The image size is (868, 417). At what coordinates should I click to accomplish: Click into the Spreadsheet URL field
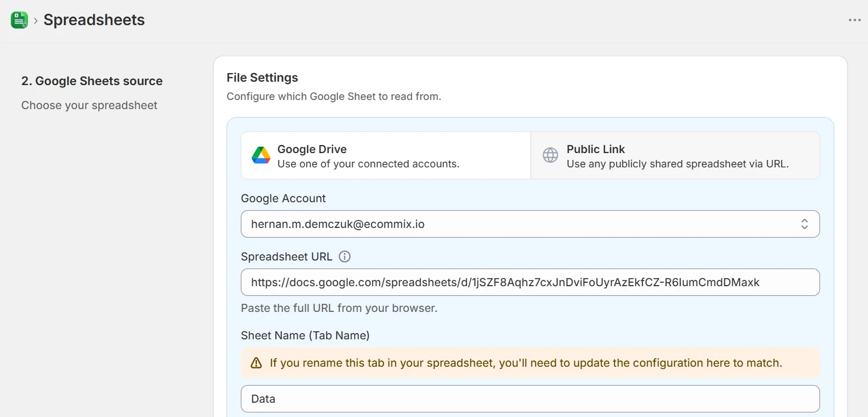coord(530,282)
